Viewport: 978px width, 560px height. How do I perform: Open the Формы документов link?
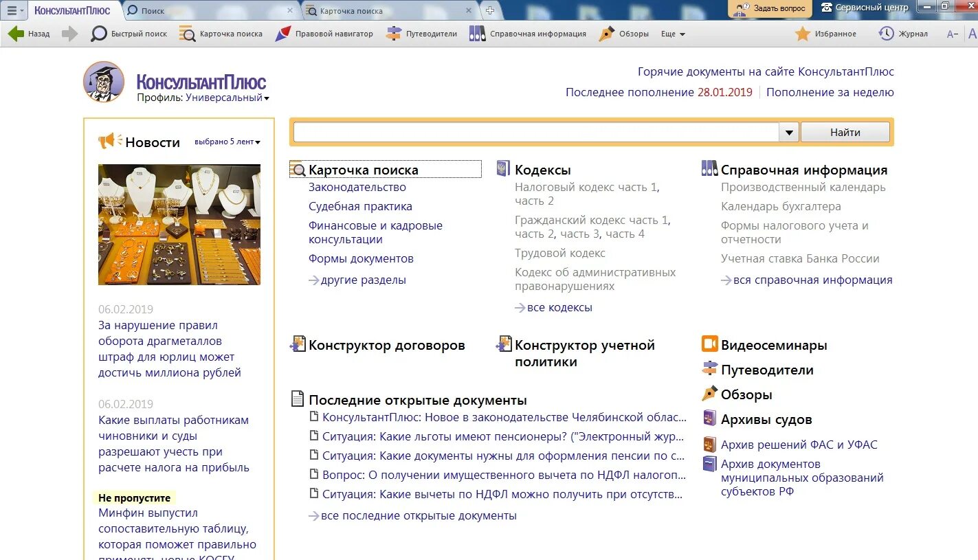click(361, 258)
